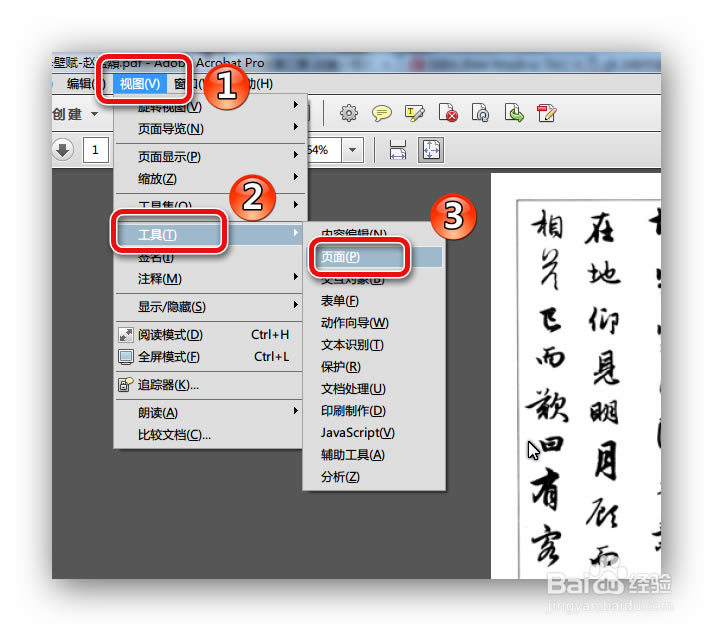
Task: Open the zoom percentage dropdown arrow
Action: pos(352,150)
